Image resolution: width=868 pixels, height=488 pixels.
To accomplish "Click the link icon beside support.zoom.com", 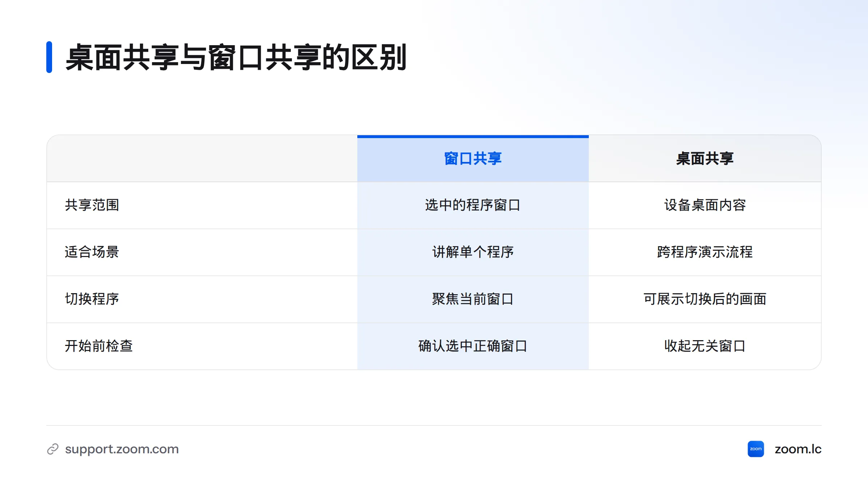I will 53,449.
